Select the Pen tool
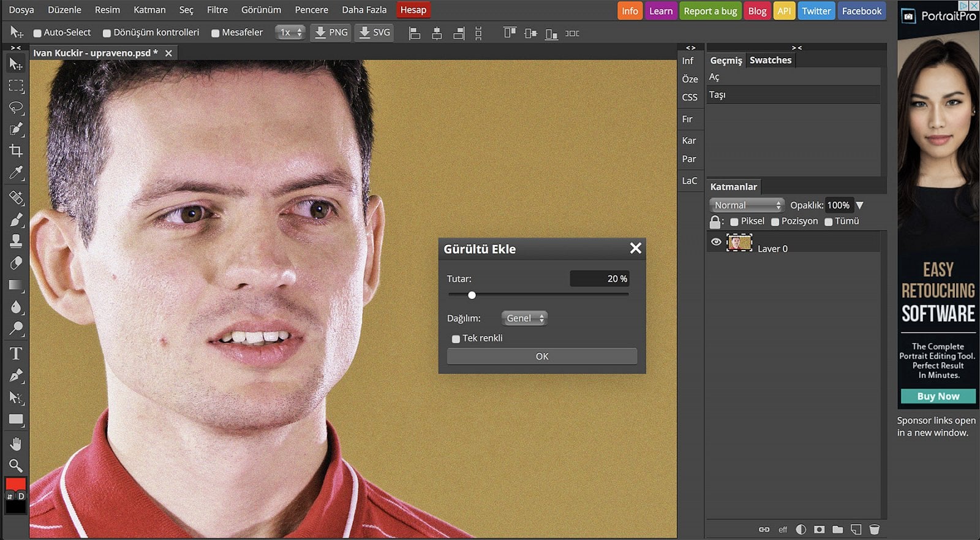Image resolution: width=980 pixels, height=540 pixels. (x=16, y=375)
